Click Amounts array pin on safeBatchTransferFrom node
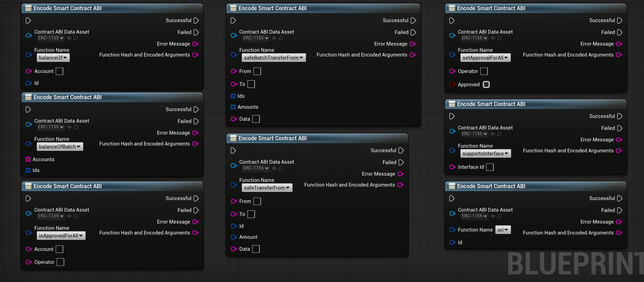Screen dimensions: 644x282 (x=233, y=107)
